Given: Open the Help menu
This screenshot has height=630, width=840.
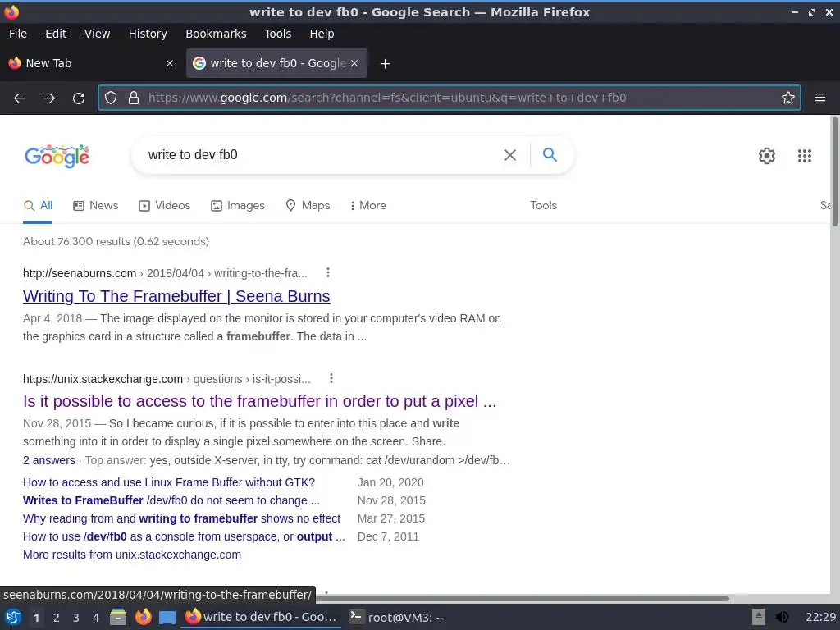Looking at the screenshot, I should coord(322,34).
